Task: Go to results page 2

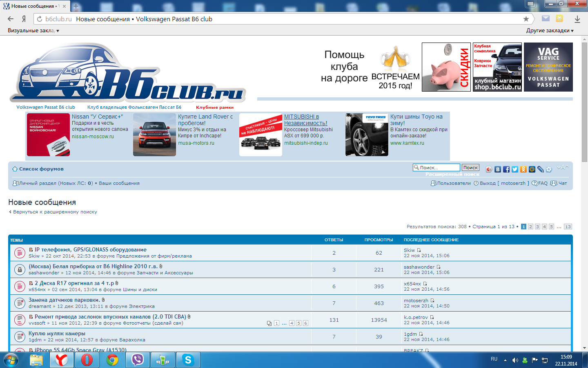Action: tap(530, 227)
